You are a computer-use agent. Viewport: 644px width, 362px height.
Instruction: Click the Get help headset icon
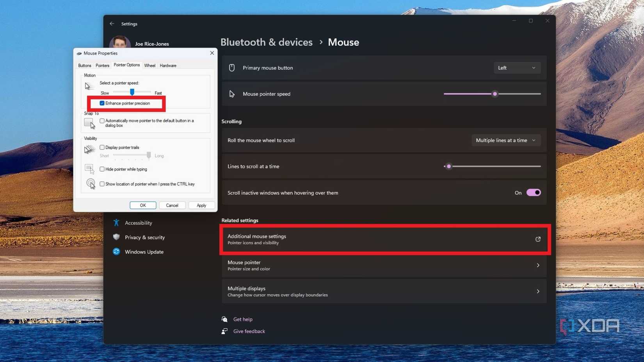(x=224, y=319)
